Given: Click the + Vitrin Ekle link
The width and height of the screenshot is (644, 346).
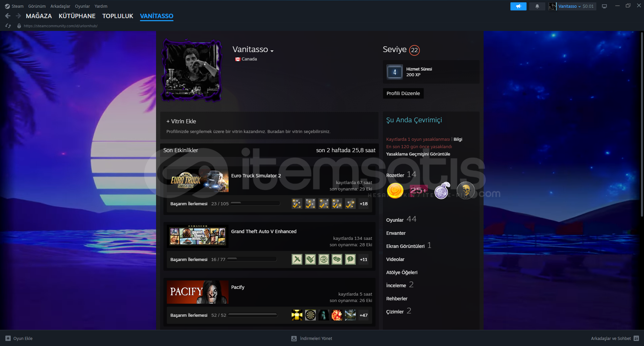Looking at the screenshot, I should [x=181, y=121].
